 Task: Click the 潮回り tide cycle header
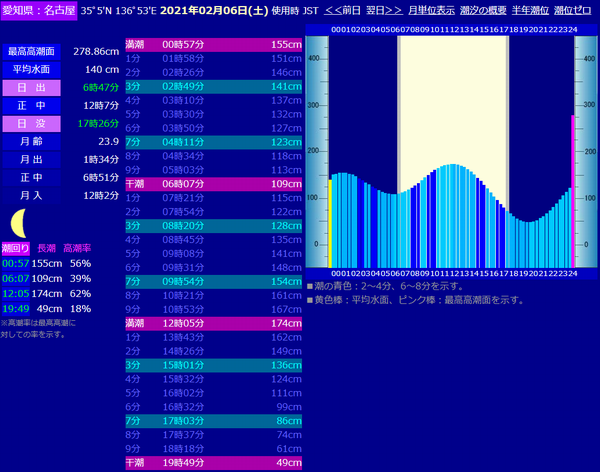(15, 247)
